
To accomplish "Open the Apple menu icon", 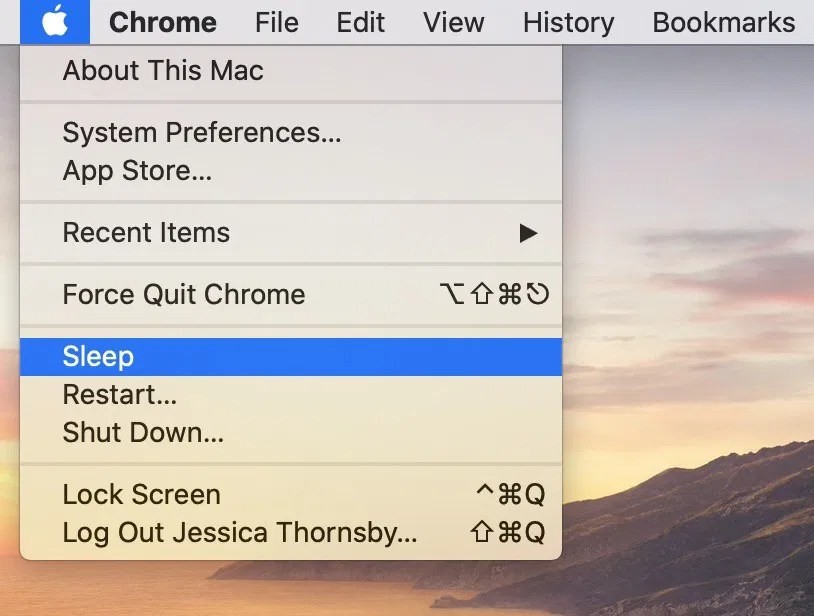I will tap(55, 22).
